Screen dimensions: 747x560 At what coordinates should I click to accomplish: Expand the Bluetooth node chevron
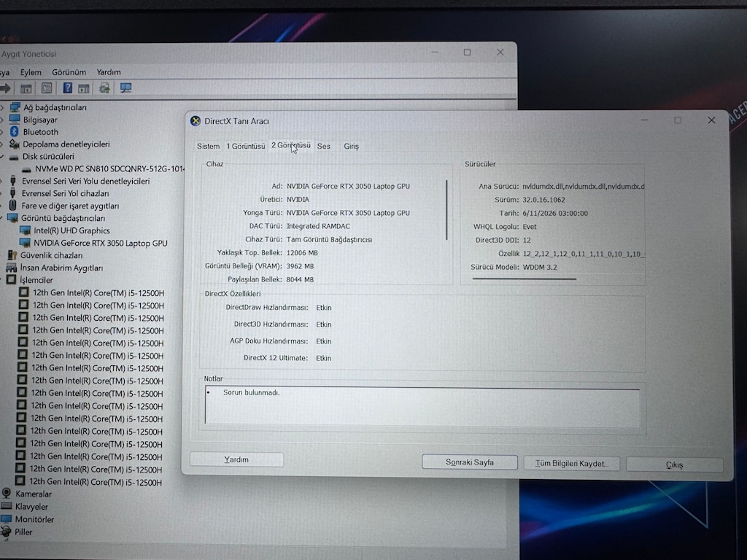(2, 132)
